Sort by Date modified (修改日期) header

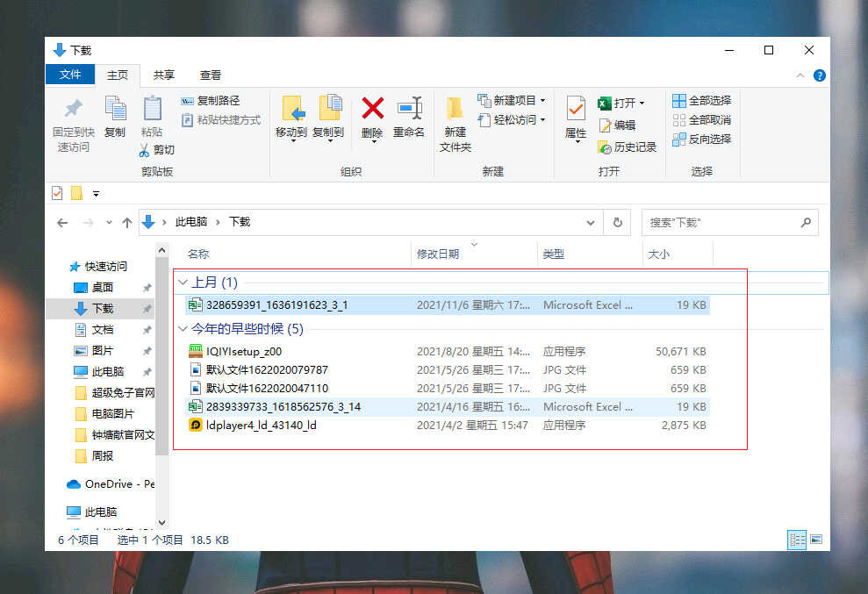pyautogui.click(x=438, y=254)
